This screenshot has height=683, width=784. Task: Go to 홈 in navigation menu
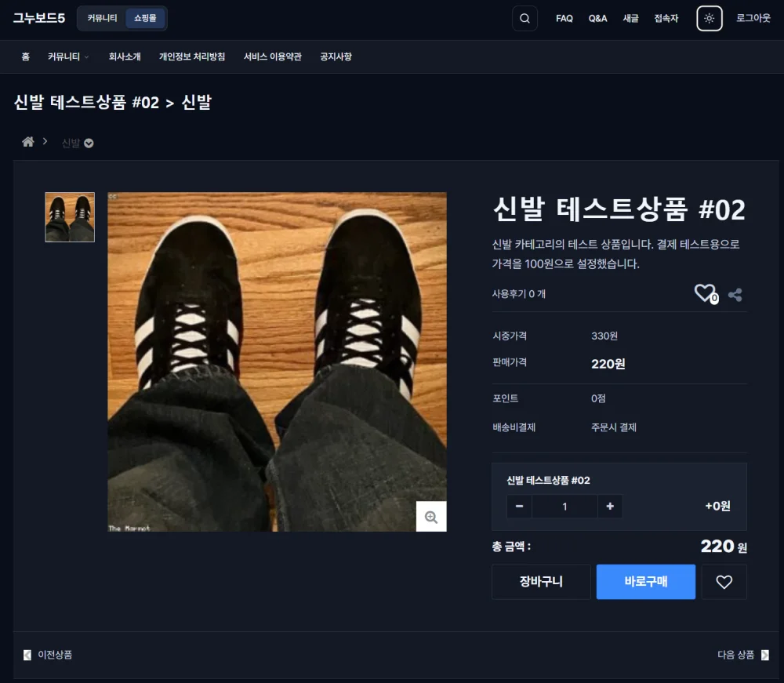click(x=26, y=56)
